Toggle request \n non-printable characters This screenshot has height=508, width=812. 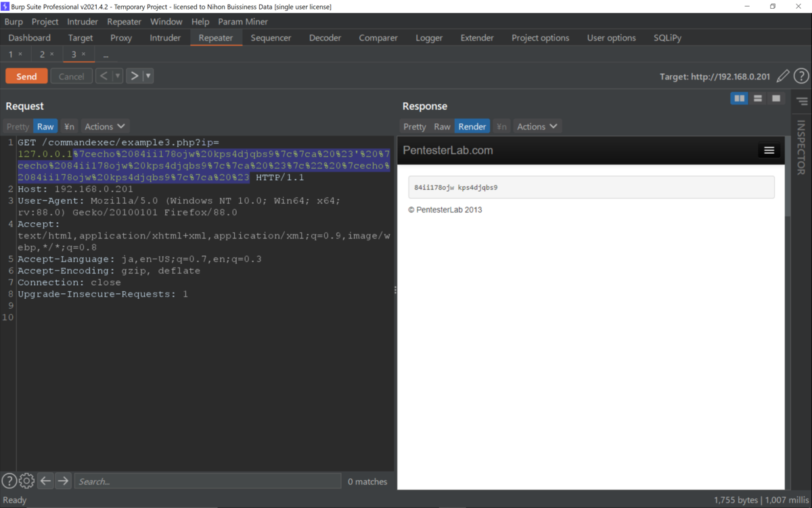pyautogui.click(x=69, y=126)
